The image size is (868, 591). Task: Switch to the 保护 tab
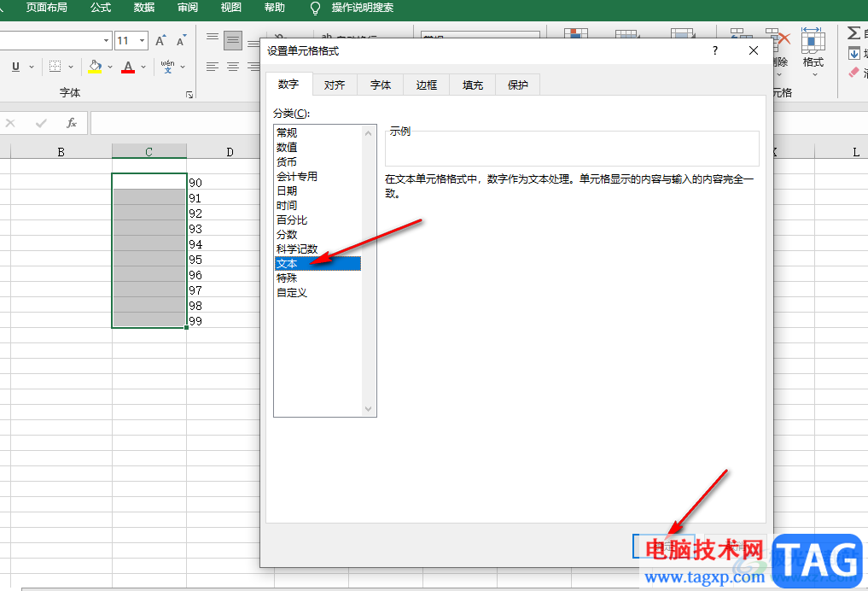point(517,85)
